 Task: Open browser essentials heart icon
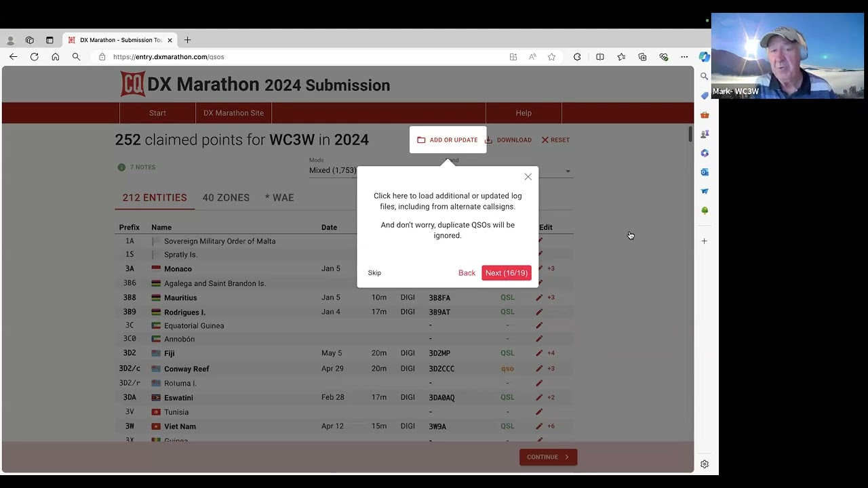[x=663, y=57]
